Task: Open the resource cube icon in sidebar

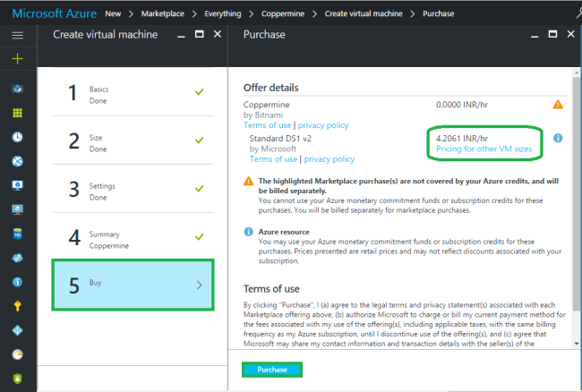Action: pyautogui.click(x=18, y=89)
